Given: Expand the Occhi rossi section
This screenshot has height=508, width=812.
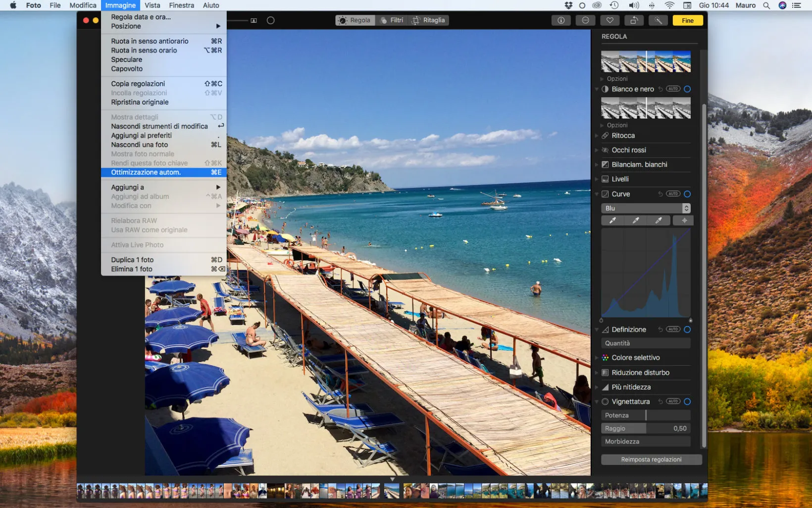Looking at the screenshot, I should (x=597, y=150).
